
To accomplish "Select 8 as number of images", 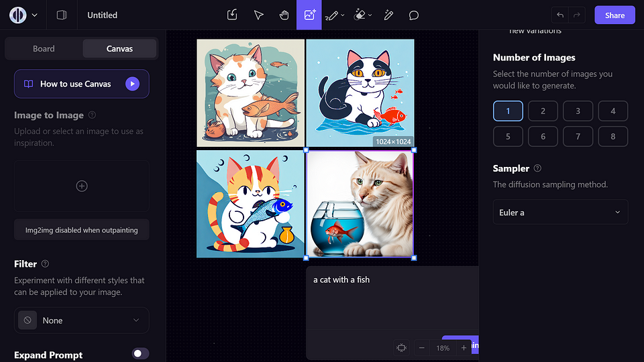I will (612, 136).
